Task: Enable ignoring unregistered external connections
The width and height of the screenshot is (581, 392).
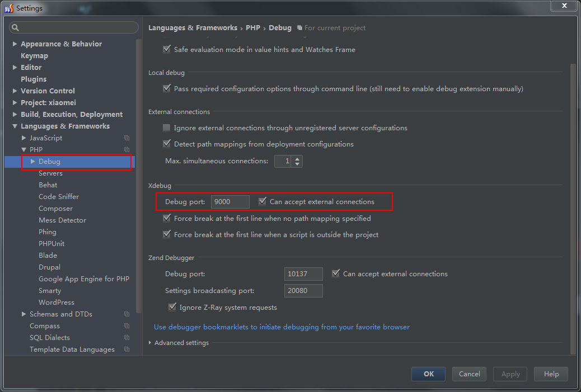Action: click(x=167, y=128)
